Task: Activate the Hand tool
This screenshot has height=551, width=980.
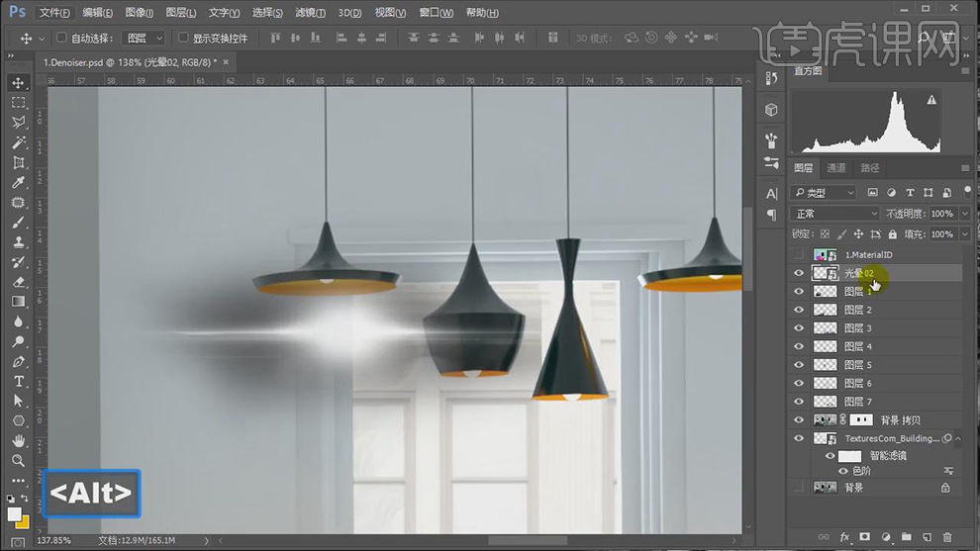Action: coord(18,440)
